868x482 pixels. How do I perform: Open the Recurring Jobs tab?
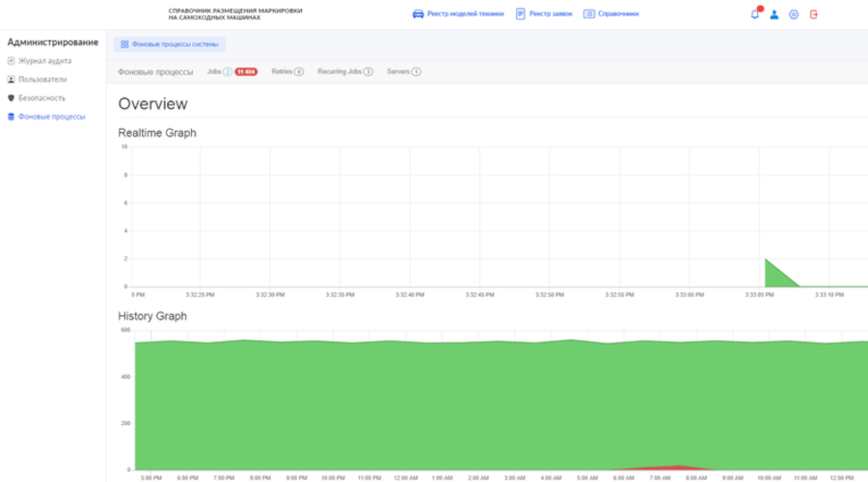[x=345, y=72]
